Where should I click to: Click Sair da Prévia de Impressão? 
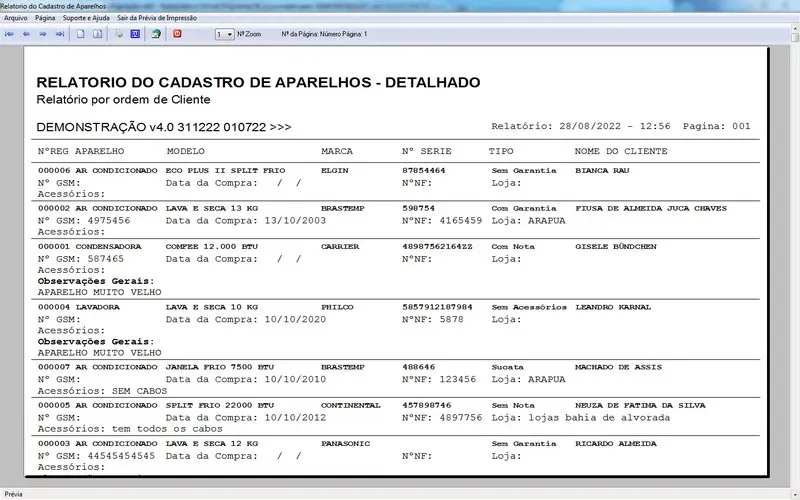[157, 18]
